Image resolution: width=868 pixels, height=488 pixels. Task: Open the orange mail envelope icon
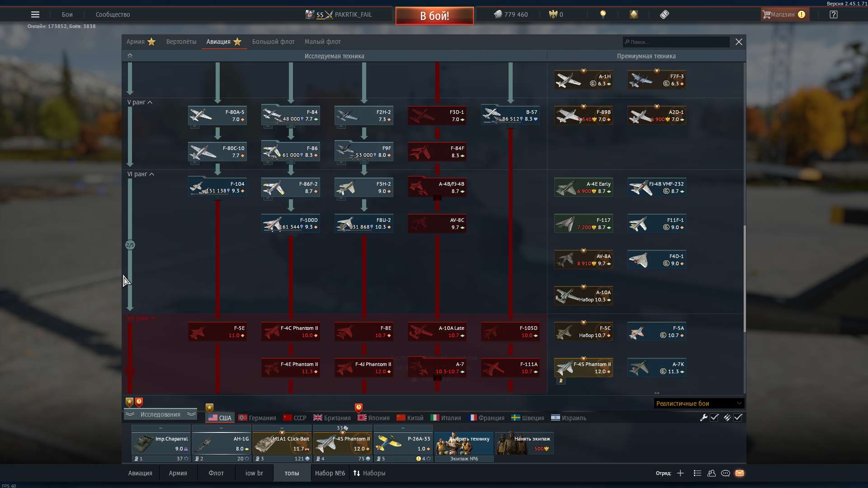(x=740, y=473)
